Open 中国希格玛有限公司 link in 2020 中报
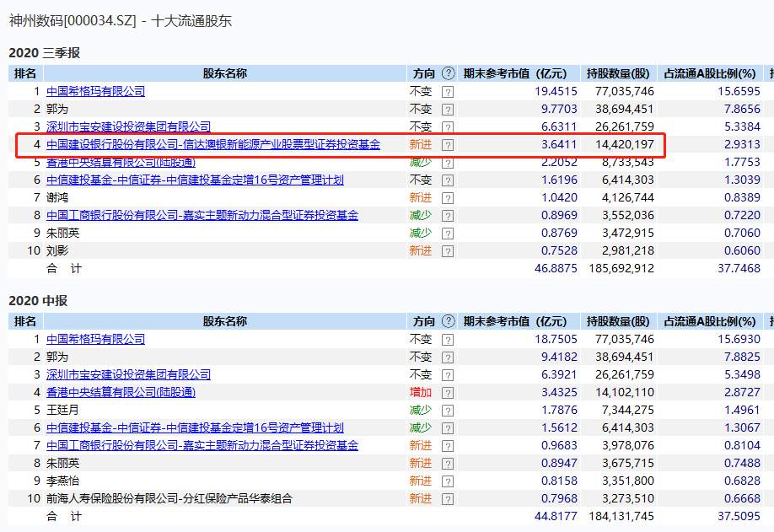The height and width of the screenshot is (532, 774). [96, 339]
